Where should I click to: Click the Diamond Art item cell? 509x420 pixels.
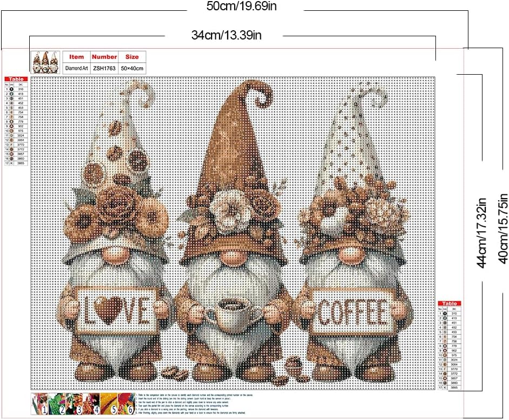point(76,68)
